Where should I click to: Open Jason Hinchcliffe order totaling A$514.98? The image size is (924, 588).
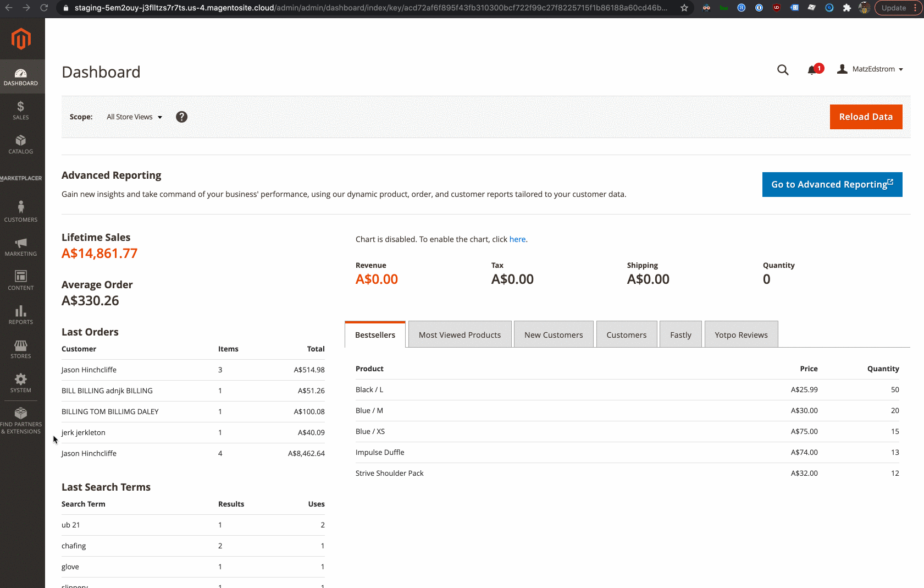click(x=193, y=370)
